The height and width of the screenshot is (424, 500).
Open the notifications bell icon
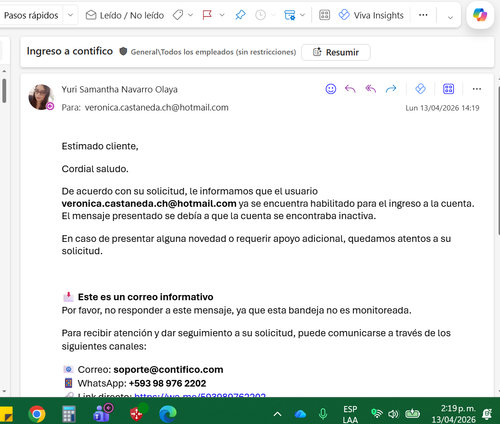pos(487,414)
